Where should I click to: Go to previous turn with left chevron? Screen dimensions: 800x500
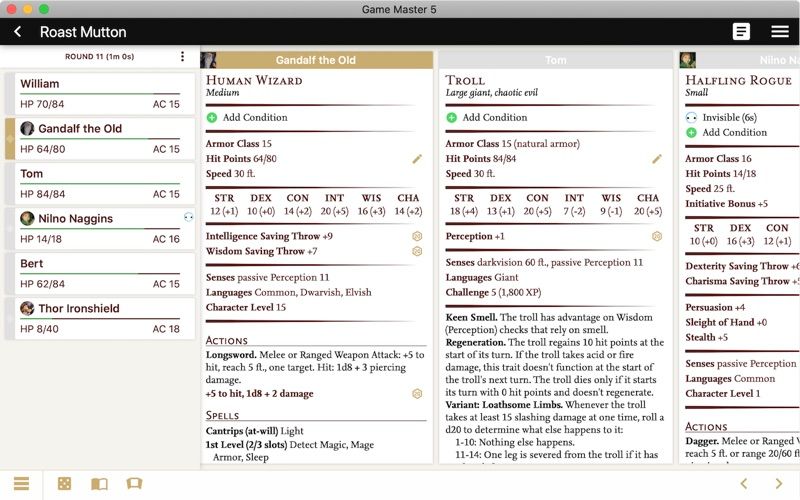[743, 483]
